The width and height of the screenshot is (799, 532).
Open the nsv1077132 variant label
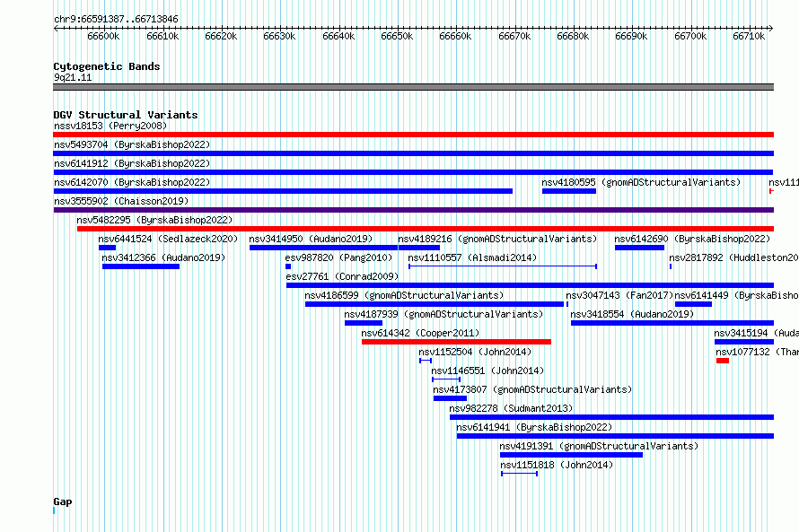tap(757, 352)
